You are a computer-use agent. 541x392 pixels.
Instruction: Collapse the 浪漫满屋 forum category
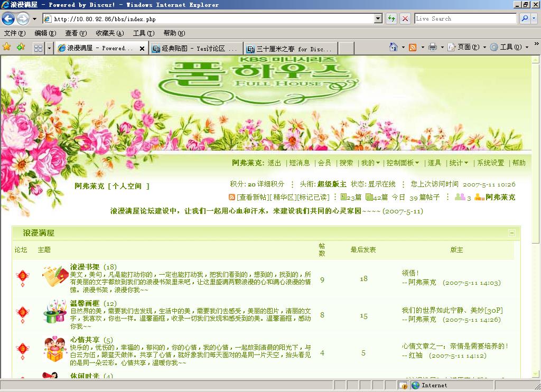[511, 233]
